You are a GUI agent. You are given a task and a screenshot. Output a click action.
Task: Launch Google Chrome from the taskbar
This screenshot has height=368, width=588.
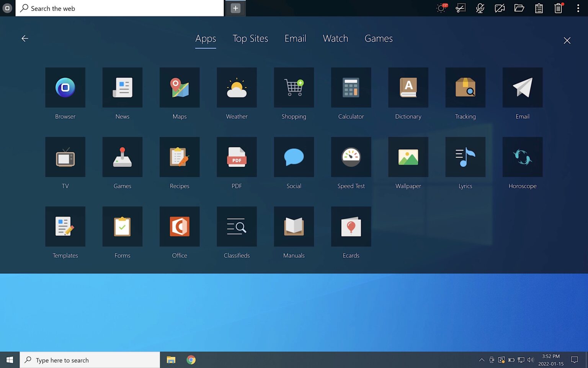point(191,360)
